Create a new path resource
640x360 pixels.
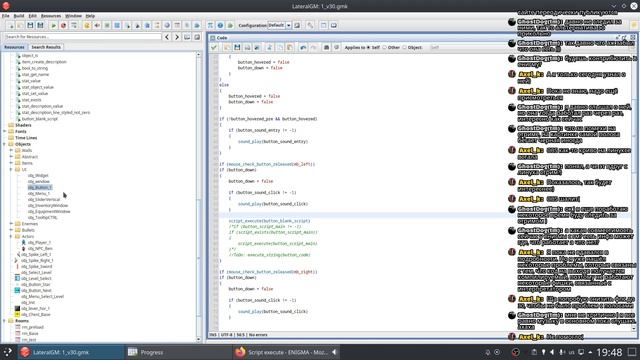117,25
